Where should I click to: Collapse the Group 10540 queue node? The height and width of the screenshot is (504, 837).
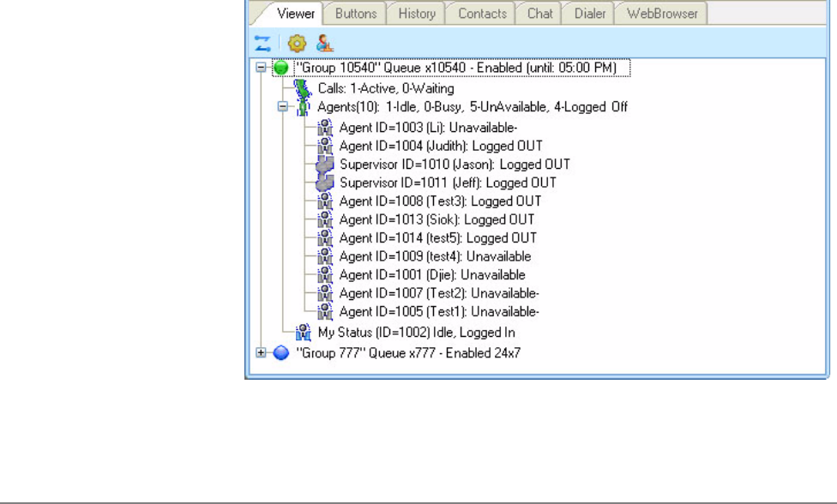261,68
